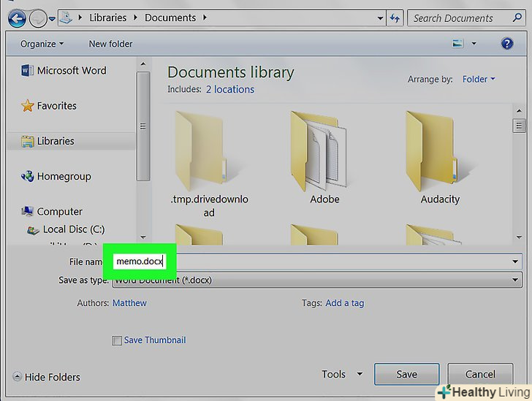
Task: Click the file list scrollbar thumb
Action: click(x=519, y=126)
